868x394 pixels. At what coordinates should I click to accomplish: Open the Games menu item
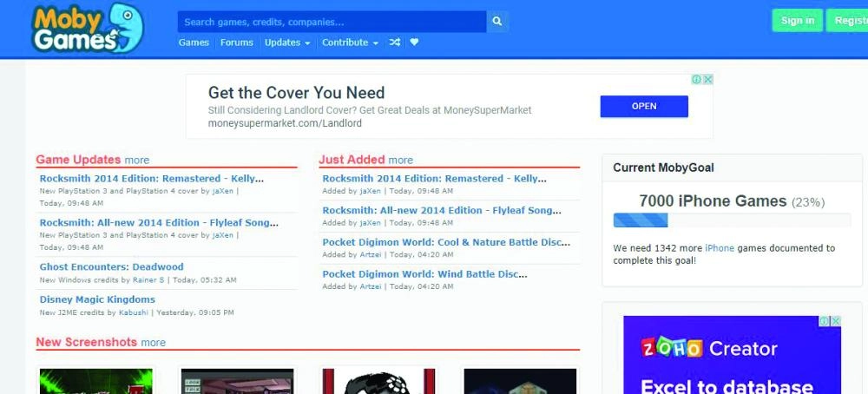tap(194, 43)
